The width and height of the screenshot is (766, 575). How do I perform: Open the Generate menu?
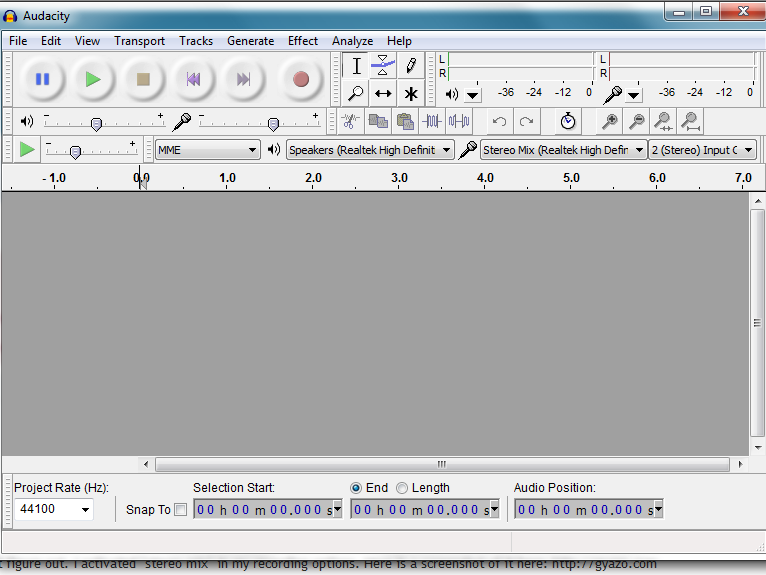point(250,41)
